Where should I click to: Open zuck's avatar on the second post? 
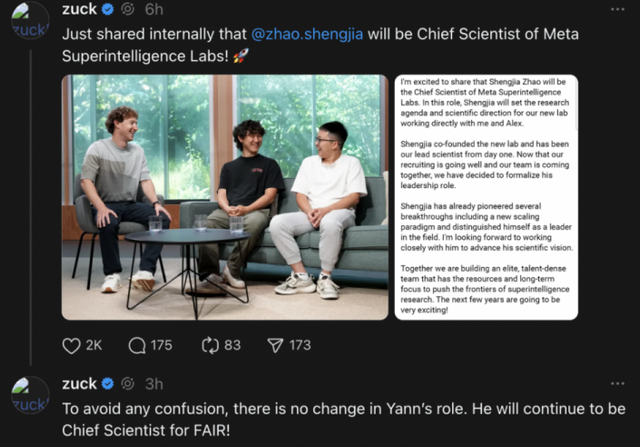click(30, 396)
